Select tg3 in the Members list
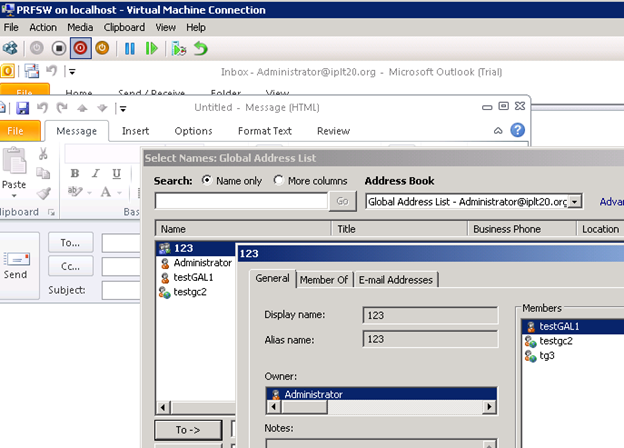Screen dimensions: 624x448 (546, 356)
